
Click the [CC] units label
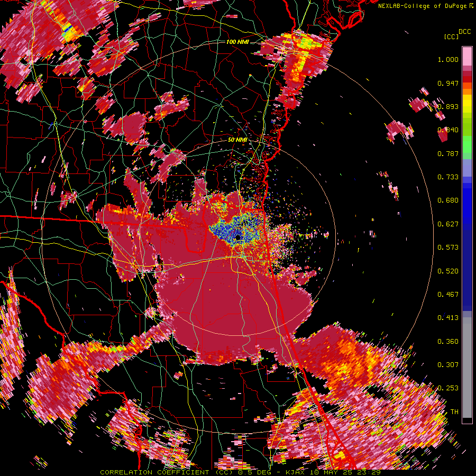click(451, 36)
